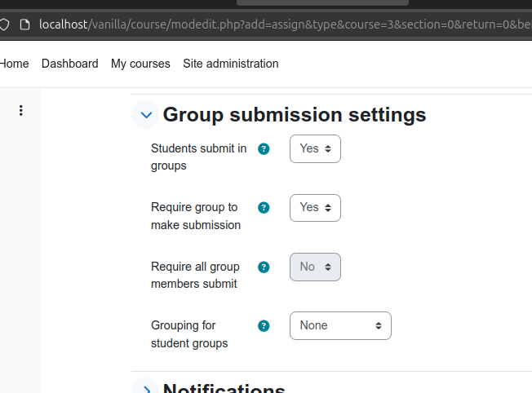The width and height of the screenshot is (532, 393).
Task: Open Require group to make submission dropdown
Action: [315, 208]
